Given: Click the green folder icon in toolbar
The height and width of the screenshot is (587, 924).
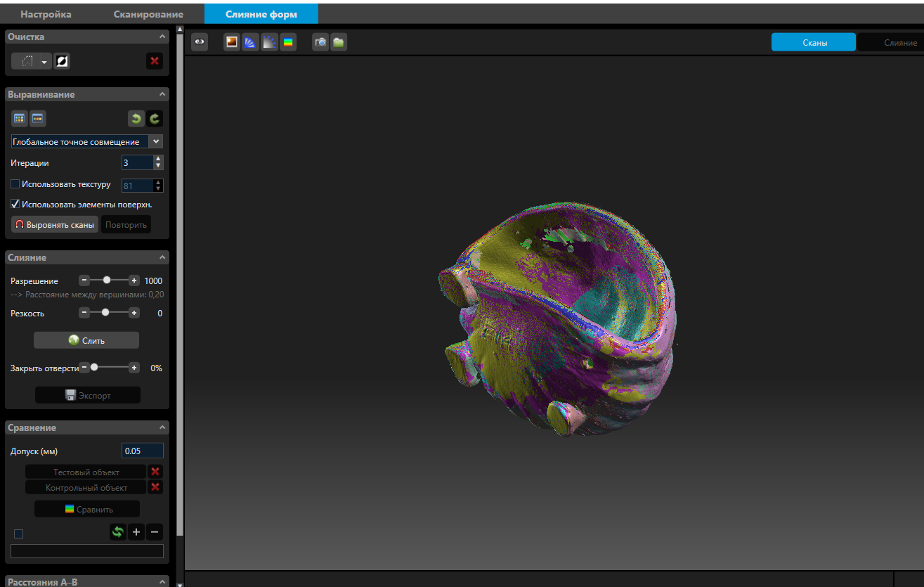Looking at the screenshot, I should [x=339, y=42].
